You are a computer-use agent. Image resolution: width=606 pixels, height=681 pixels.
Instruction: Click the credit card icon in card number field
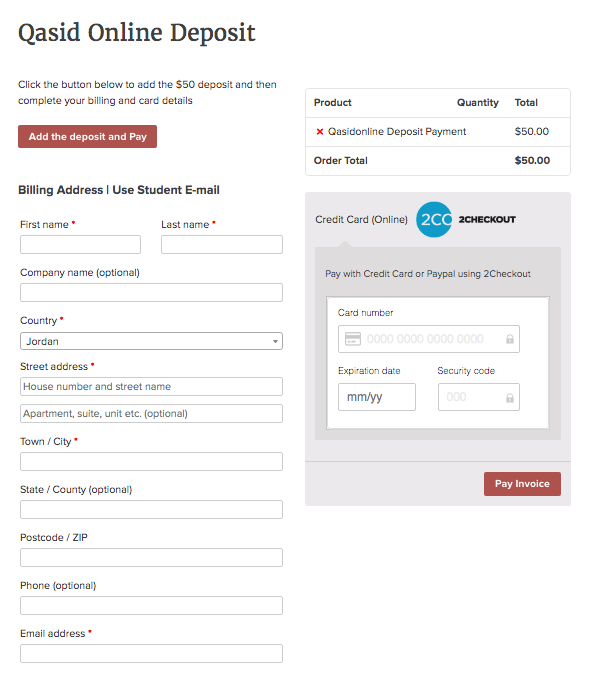click(352, 339)
